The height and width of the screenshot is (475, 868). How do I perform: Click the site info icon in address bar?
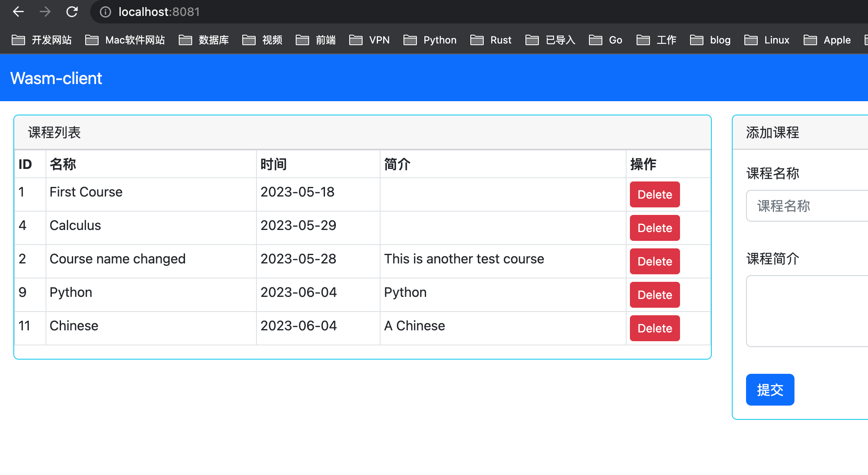[105, 12]
